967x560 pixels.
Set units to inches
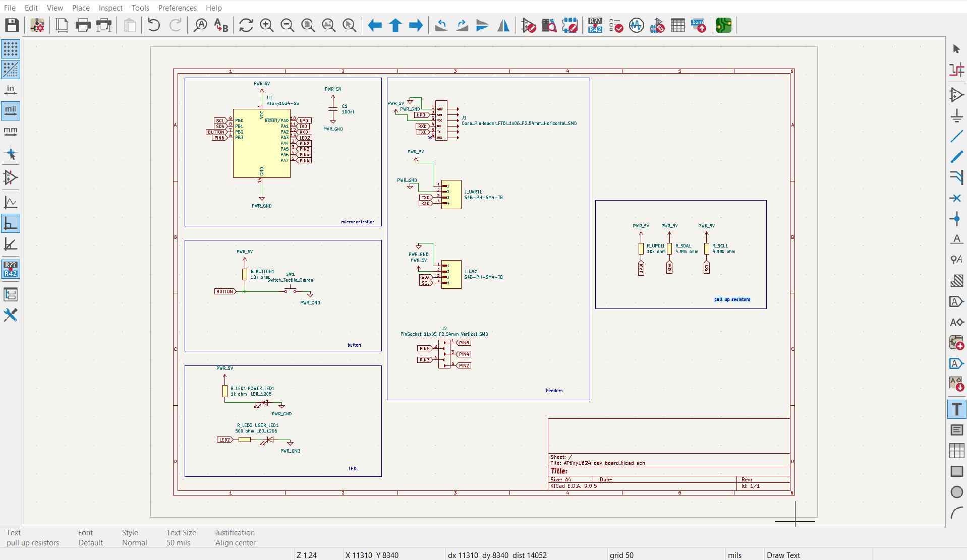coord(11,90)
